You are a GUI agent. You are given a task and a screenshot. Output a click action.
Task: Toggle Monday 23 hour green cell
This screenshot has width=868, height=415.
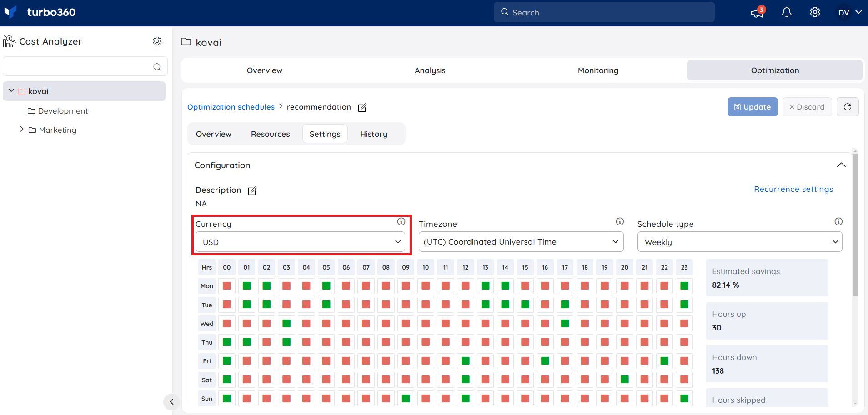pyautogui.click(x=684, y=286)
